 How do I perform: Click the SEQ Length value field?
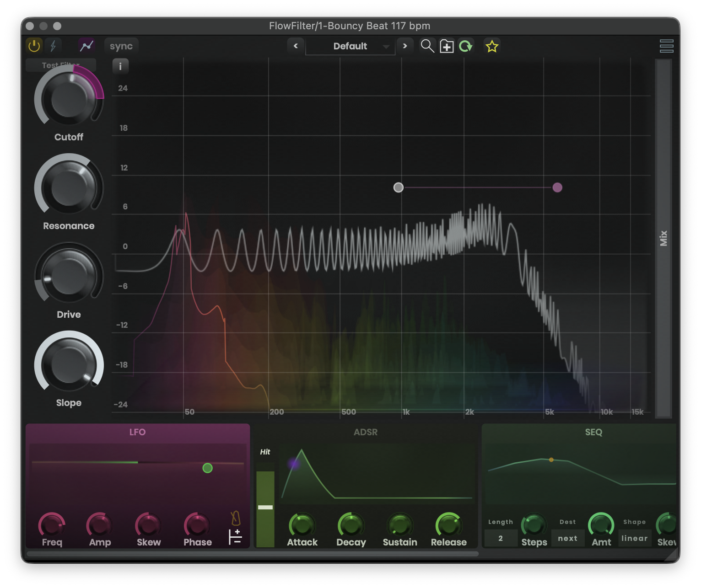pyautogui.click(x=501, y=539)
